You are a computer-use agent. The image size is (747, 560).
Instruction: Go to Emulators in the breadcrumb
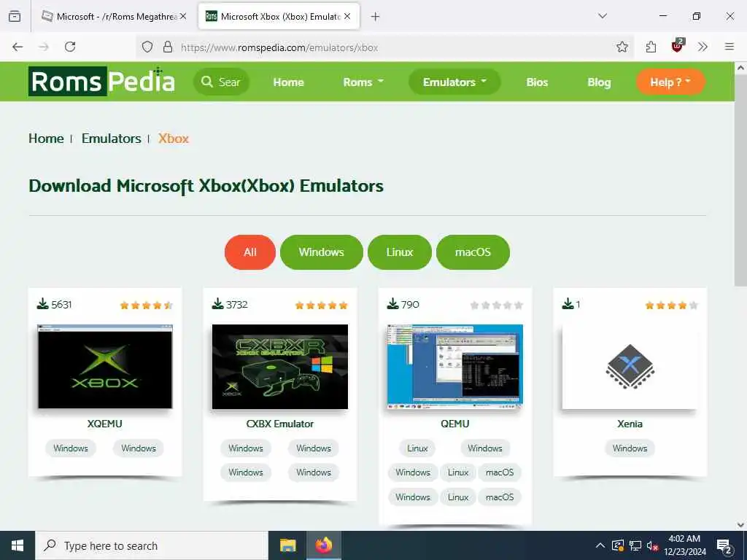click(112, 139)
